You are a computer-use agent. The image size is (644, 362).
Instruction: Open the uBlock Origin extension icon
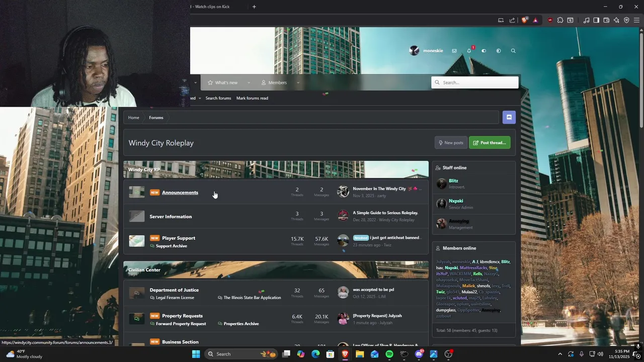point(550,20)
